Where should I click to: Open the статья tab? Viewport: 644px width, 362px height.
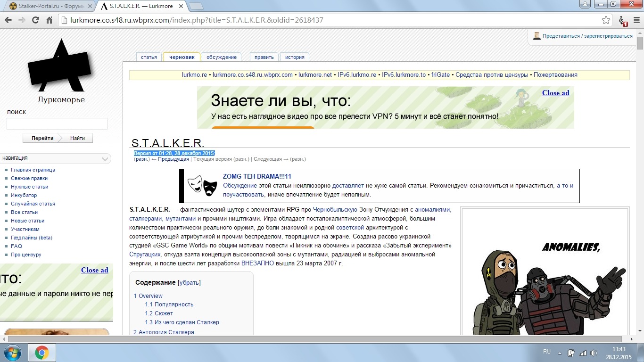(x=149, y=57)
